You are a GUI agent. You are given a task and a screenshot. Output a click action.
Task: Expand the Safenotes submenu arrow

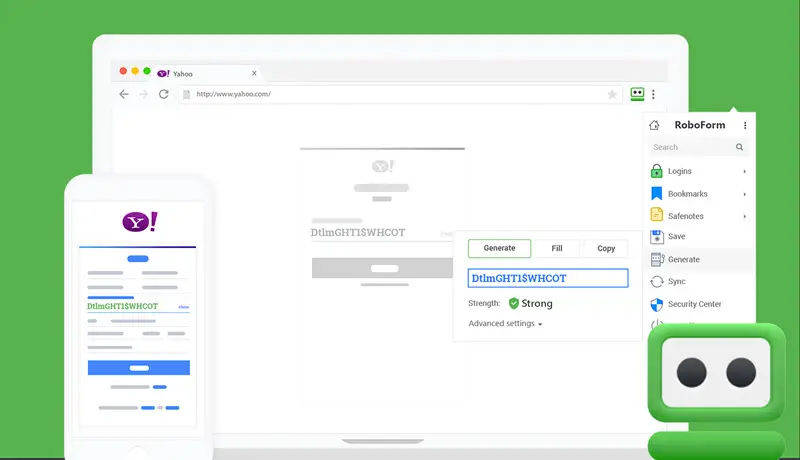coord(744,216)
